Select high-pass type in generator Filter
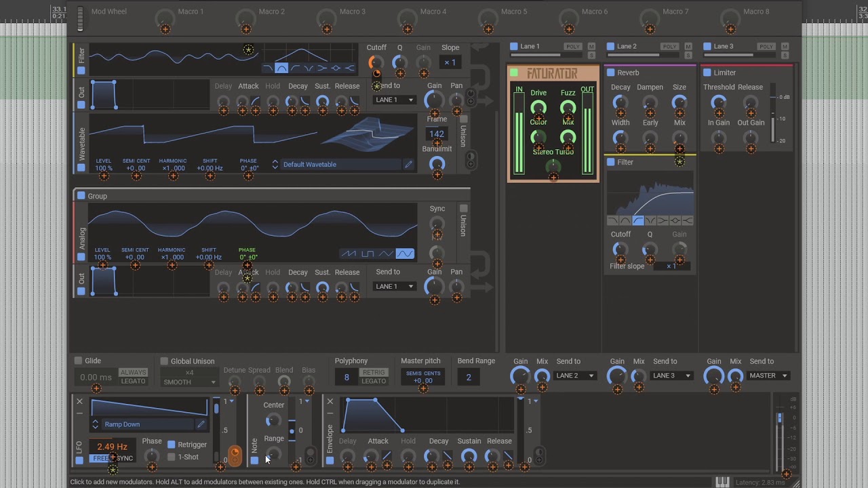 295,68
